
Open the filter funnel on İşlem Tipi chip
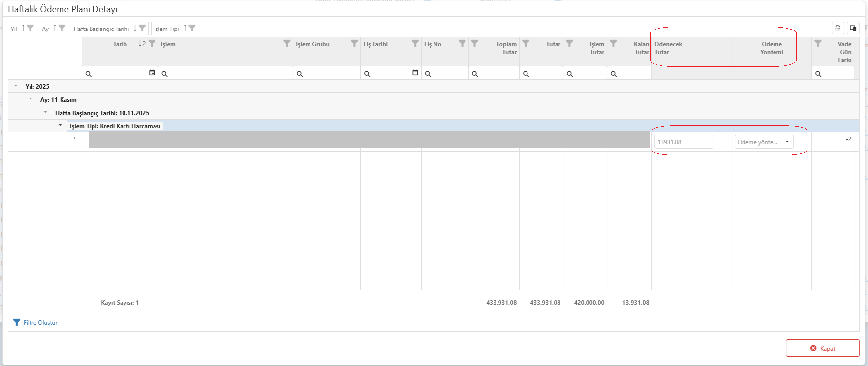click(192, 28)
